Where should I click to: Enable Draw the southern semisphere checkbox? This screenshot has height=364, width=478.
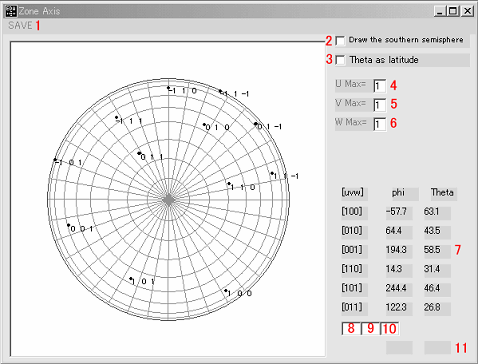tap(340, 41)
